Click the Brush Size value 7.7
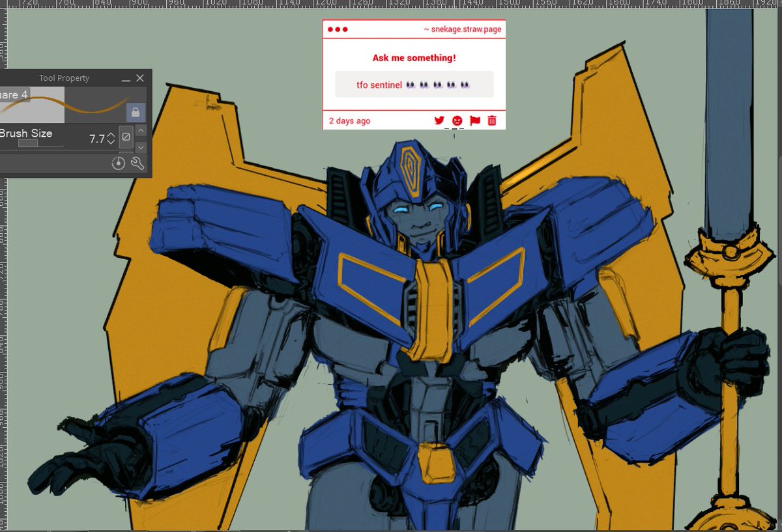The height and width of the screenshot is (532, 782). (x=96, y=139)
